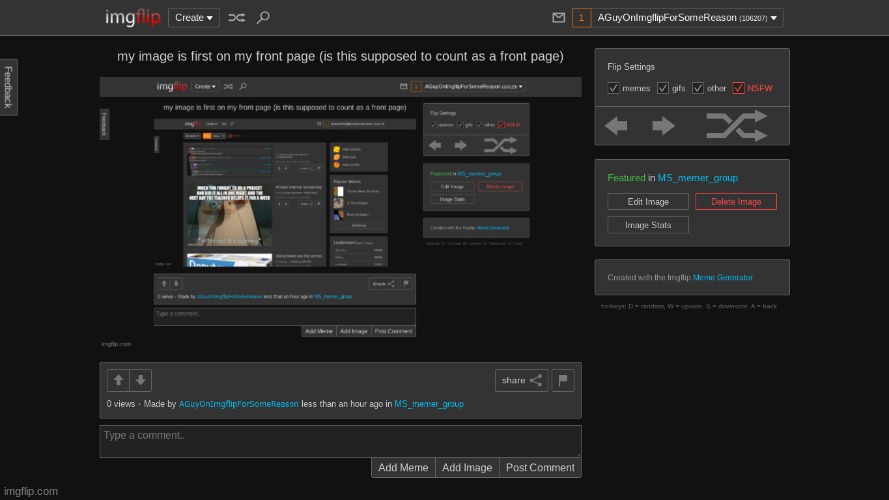The width and height of the screenshot is (889, 500).
Task: Open the Feedback side tab
Action: click(x=9, y=87)
